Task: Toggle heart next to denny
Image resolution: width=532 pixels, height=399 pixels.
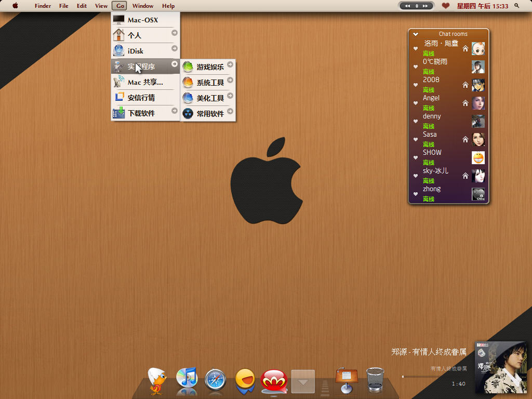Action: point(415,121)
